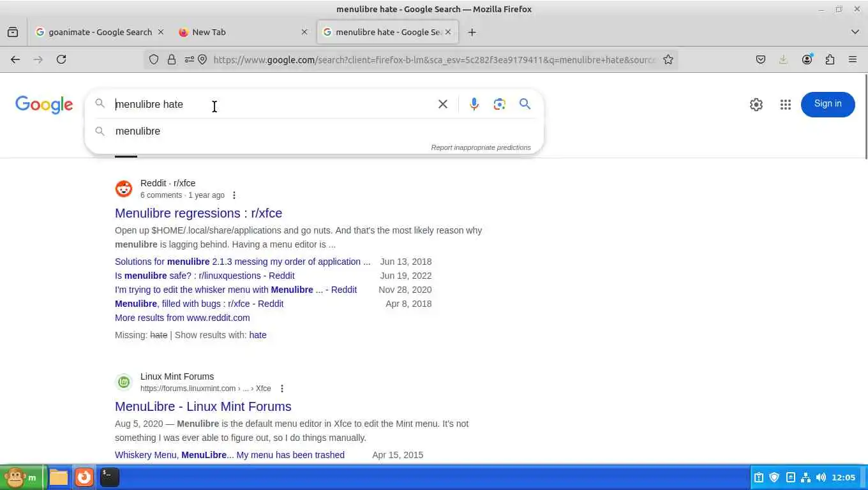
Task: Click the 12:05 taskbar clock
Action: pyautogui.click(x=843, y=477)
